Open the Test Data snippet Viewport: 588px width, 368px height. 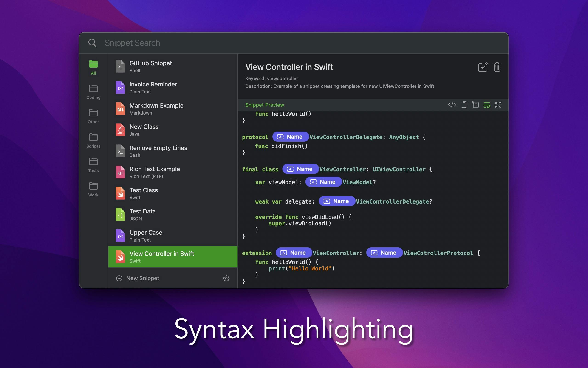point(173,215)
